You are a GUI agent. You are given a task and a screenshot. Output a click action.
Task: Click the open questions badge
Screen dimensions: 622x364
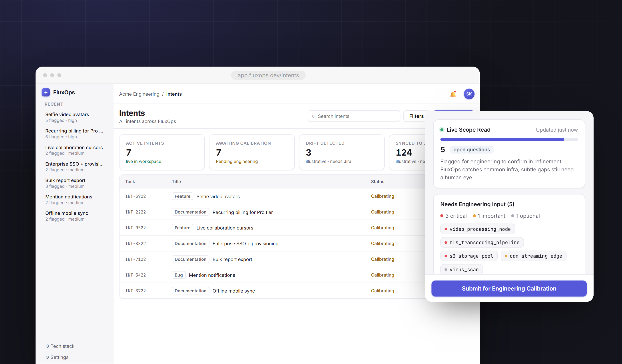471,150
